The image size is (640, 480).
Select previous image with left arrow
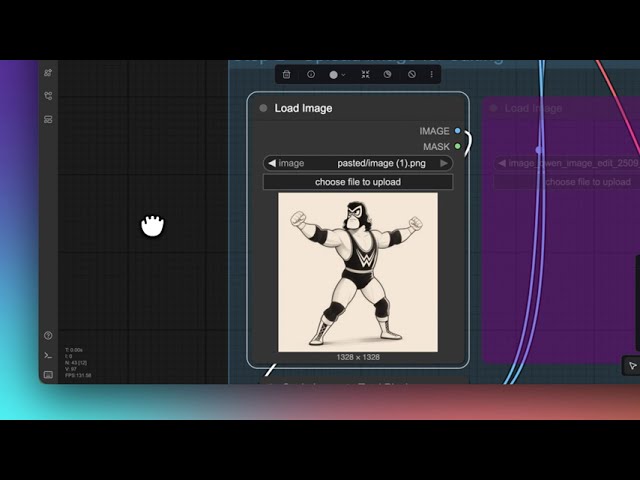272,163
